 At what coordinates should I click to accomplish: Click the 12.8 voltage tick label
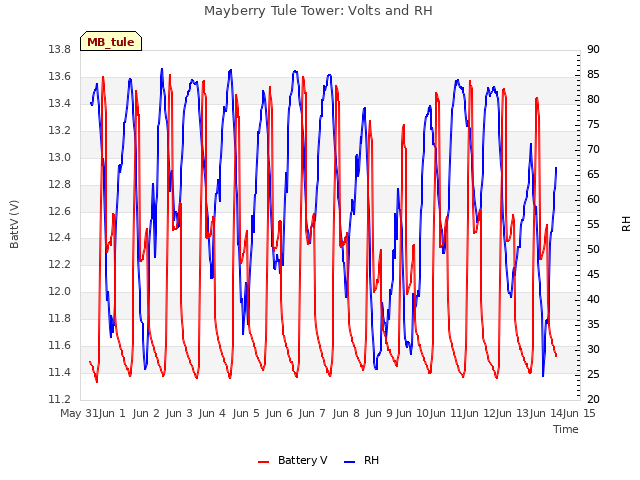click(60, 184)
